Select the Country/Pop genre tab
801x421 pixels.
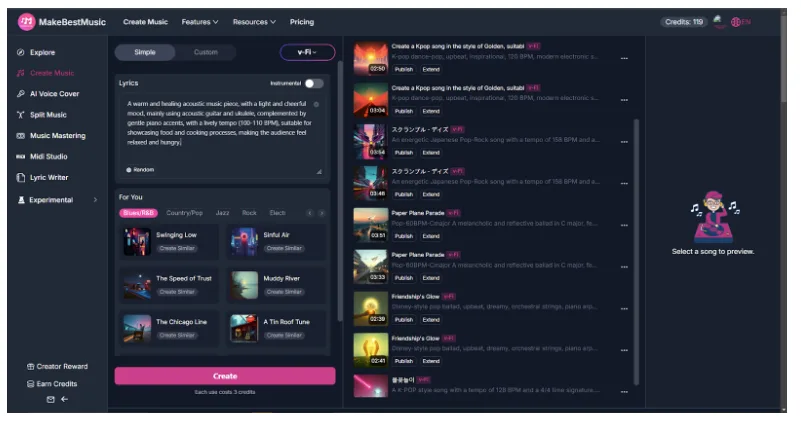coord(184,213)
